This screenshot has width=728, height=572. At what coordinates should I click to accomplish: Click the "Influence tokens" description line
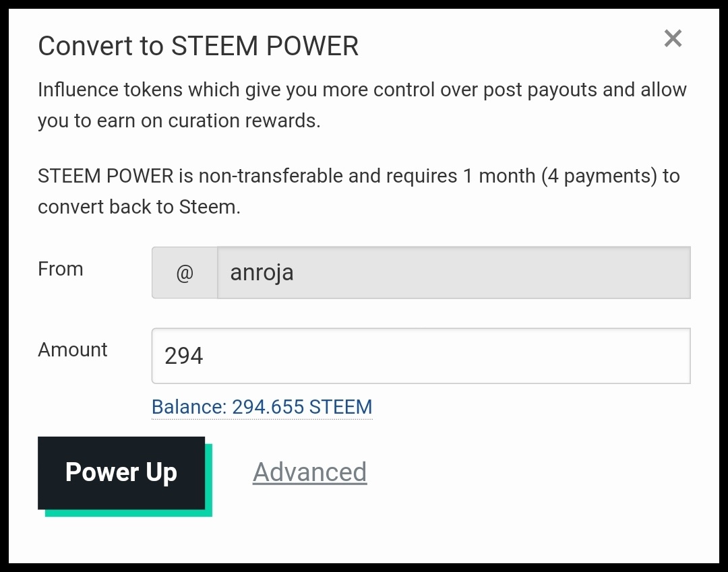[361, 90]
